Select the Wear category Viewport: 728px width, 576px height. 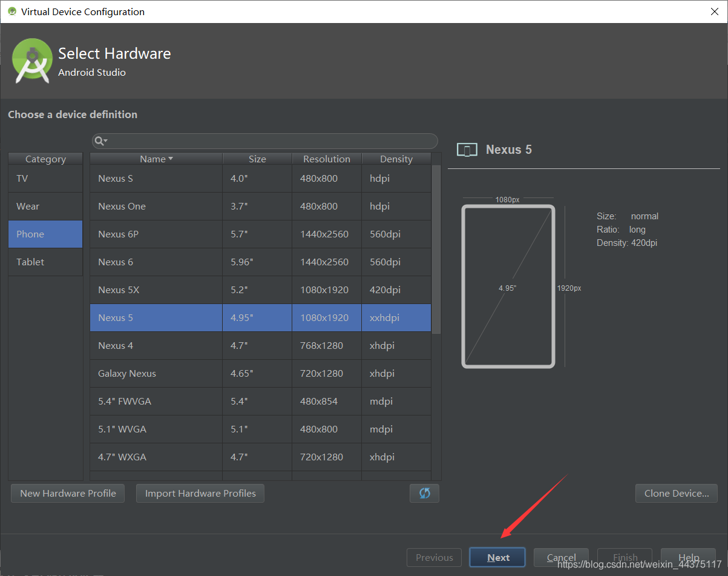[45, 207]
